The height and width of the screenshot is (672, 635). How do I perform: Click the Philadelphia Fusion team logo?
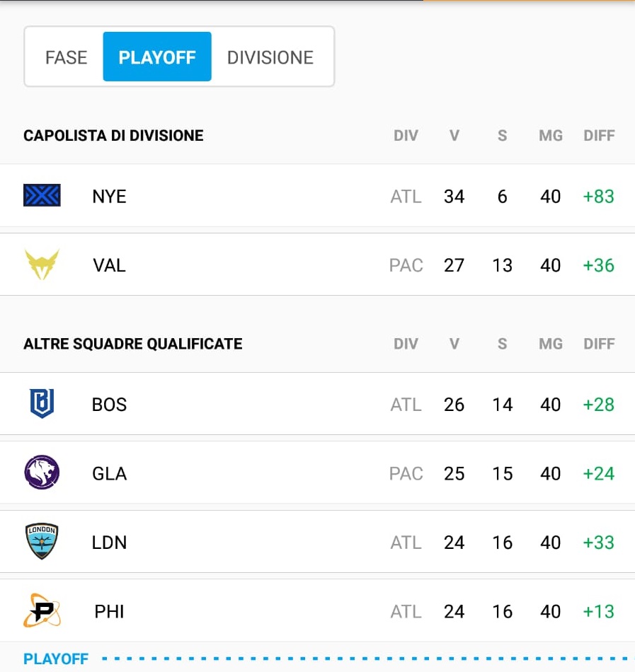point(42,610)
